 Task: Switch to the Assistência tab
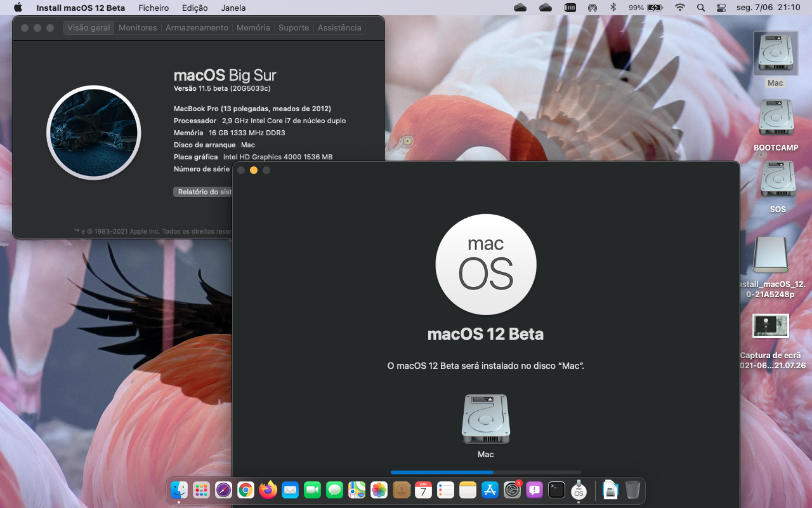[339, 28]
